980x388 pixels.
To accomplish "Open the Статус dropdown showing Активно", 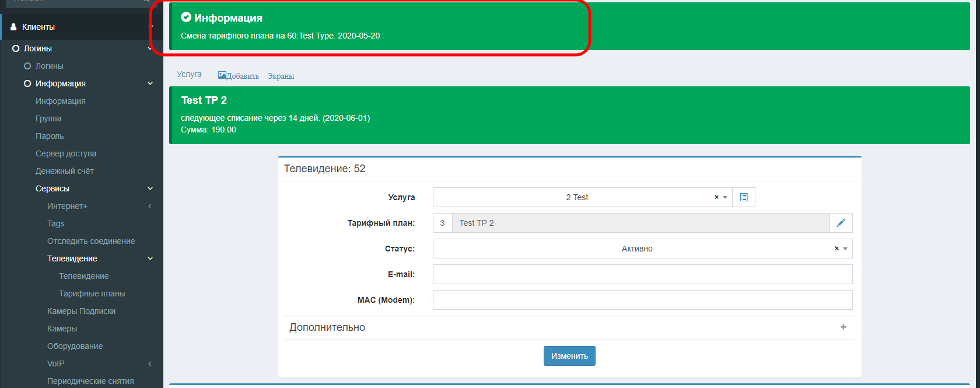I will (x=636, y=249).
